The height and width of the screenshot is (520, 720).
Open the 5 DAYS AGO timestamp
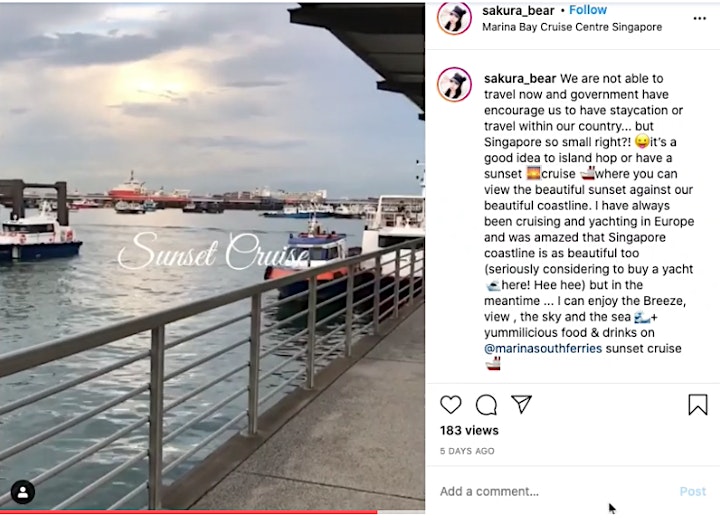coord(467,451)
